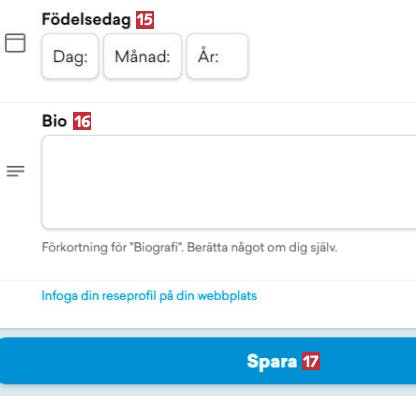Image resolution: width=416 pixels, height=396 pixels.
Task: Click the Födelsedag heading label
Action: coord(86,20)
